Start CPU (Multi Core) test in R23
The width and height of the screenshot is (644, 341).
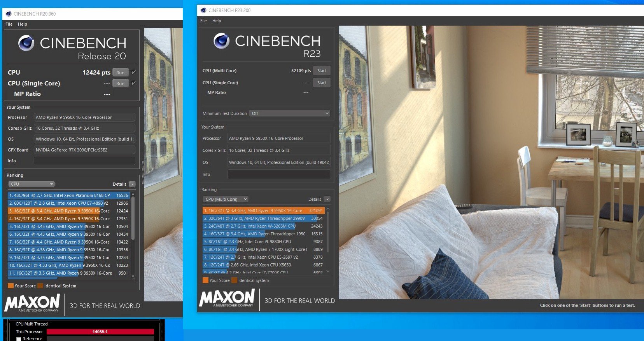[322, 71]
